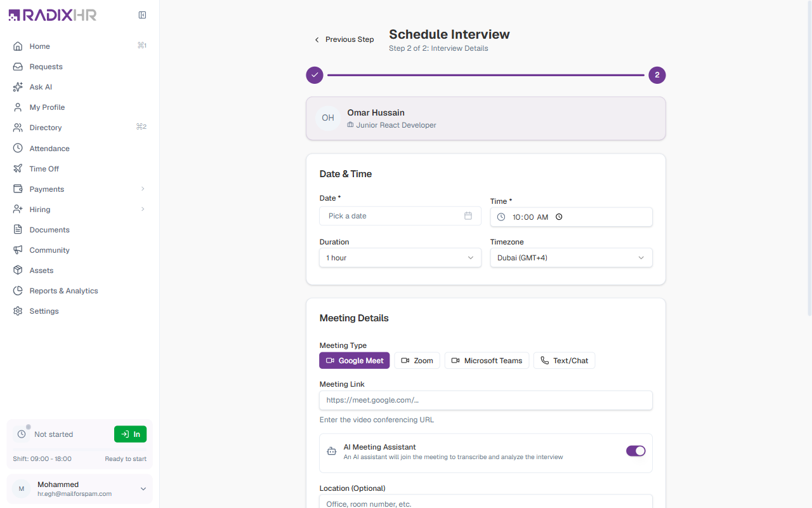The width and height of the screenshot is (812, 508).
Task: Click the Time field showing 10:00 AM
Action: pyautogui.click(x=572, y=217)
